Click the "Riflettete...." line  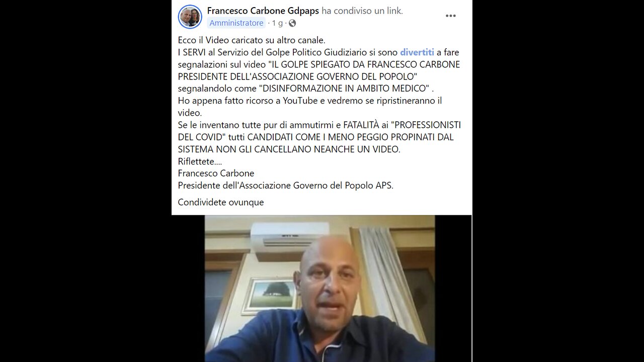[200, 161]
